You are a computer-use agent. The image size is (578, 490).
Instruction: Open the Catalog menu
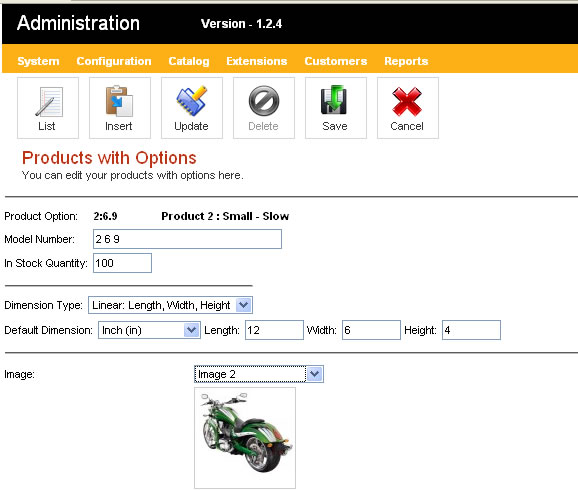coord(189,61)
